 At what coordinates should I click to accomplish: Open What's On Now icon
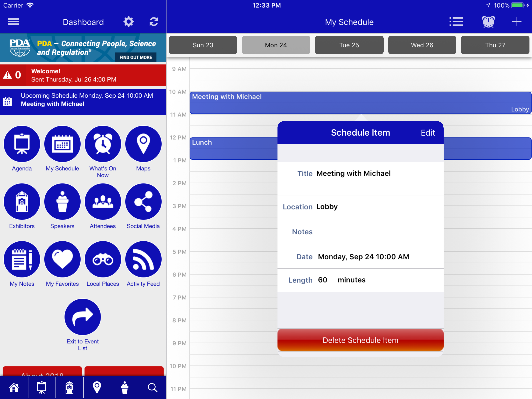[x=103, y=144]
